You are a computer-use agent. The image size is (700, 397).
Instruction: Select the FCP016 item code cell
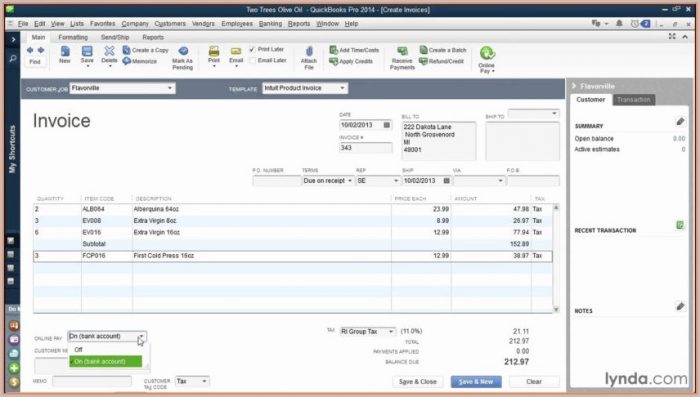[106, 256]
